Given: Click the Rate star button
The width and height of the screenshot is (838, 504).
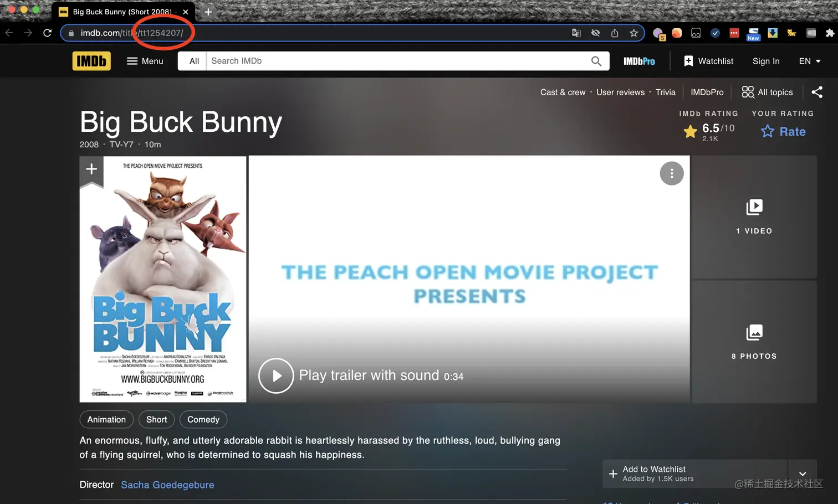Looking at the screenshot, I should [783, 131].
